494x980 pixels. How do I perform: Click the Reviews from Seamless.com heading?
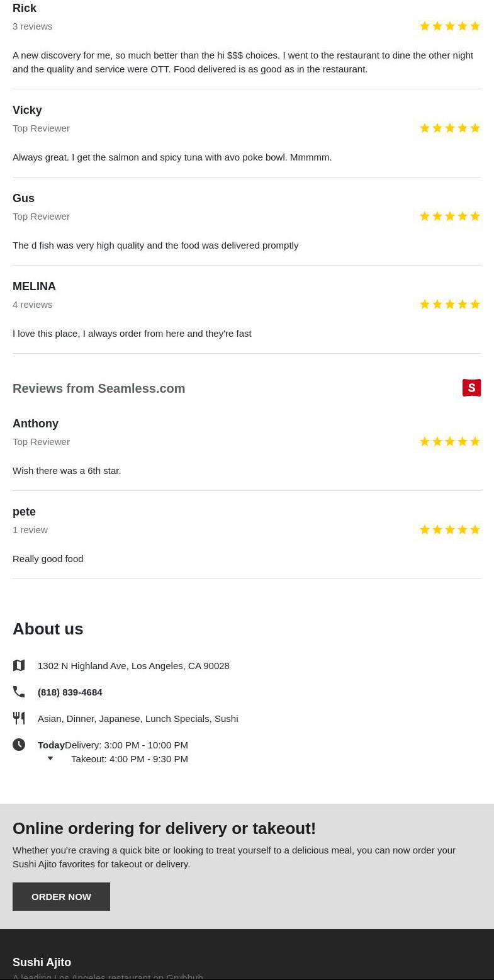(x=99, y=388)
